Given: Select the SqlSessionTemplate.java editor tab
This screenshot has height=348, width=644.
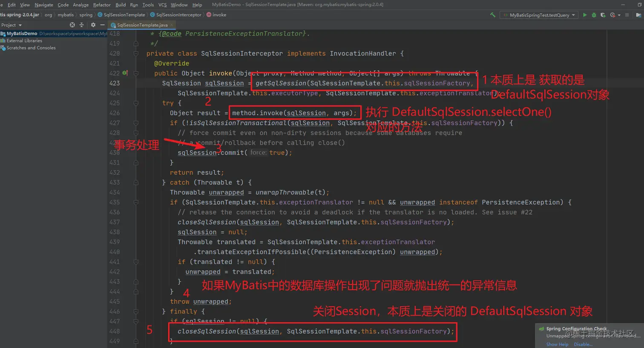Looking at the screenshot, I should point(142,25).
